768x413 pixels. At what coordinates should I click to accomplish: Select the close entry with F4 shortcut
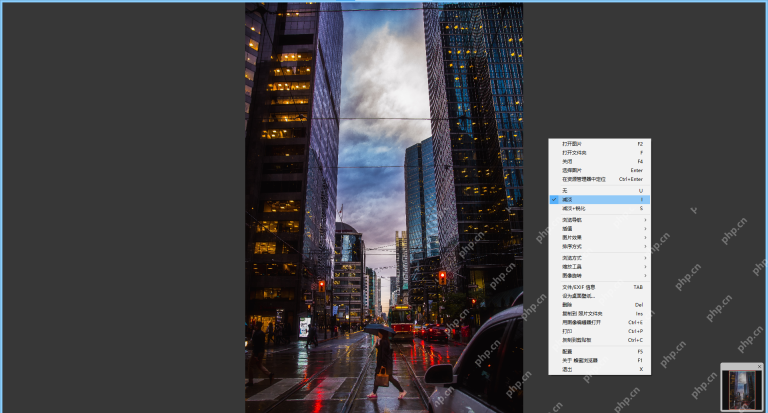(600, 162)
